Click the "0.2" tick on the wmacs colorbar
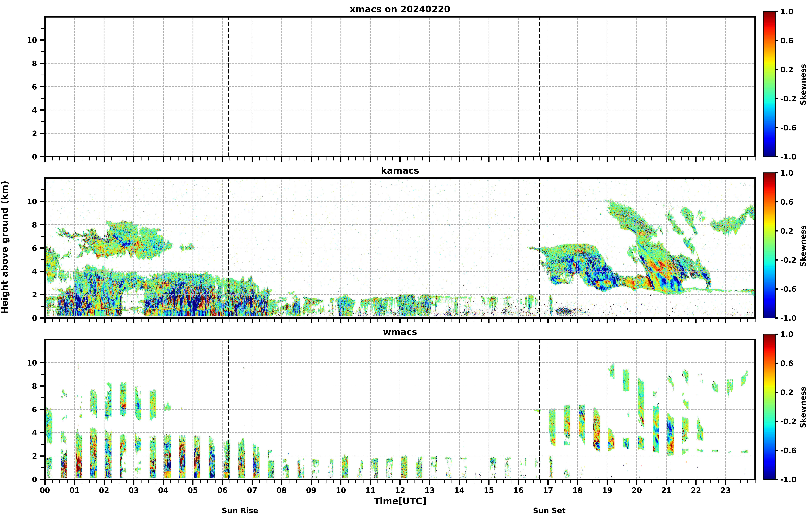Viewport: 812px width, 520px height. [x=787, y=392]
